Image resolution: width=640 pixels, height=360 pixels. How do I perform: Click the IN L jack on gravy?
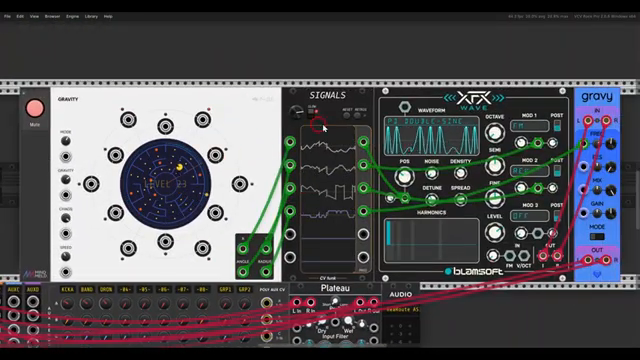[588, 120]
